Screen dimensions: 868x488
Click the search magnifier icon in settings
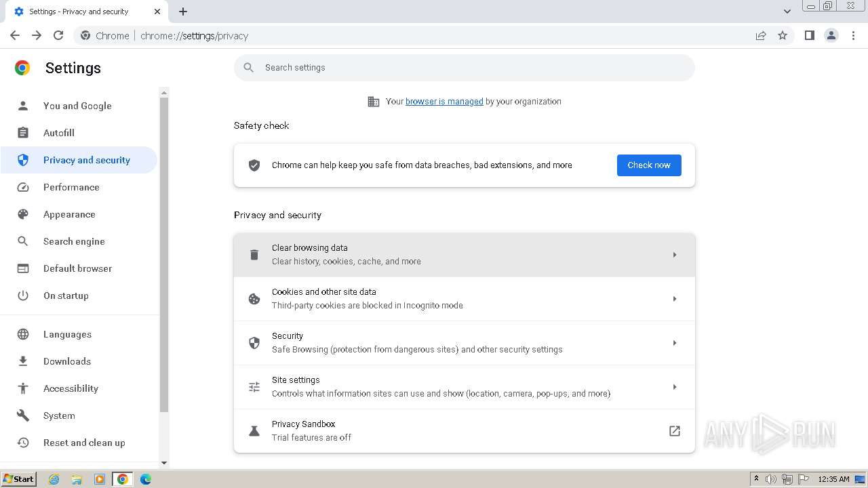pos(249,68)
